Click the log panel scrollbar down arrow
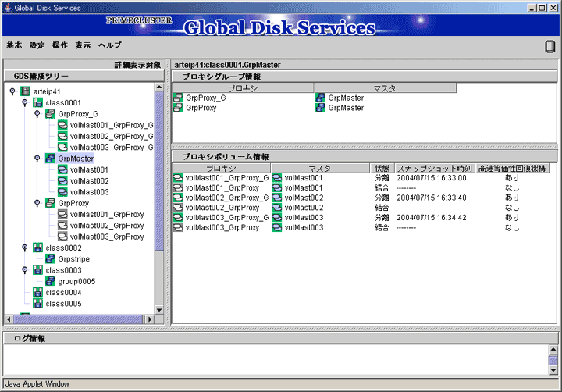Screen dimensions: 562x392 point(553,370)
